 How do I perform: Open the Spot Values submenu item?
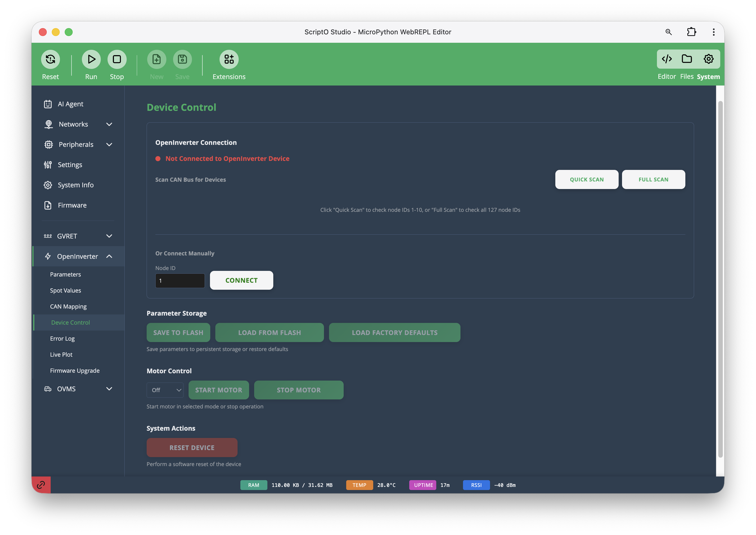click(66, 290)
